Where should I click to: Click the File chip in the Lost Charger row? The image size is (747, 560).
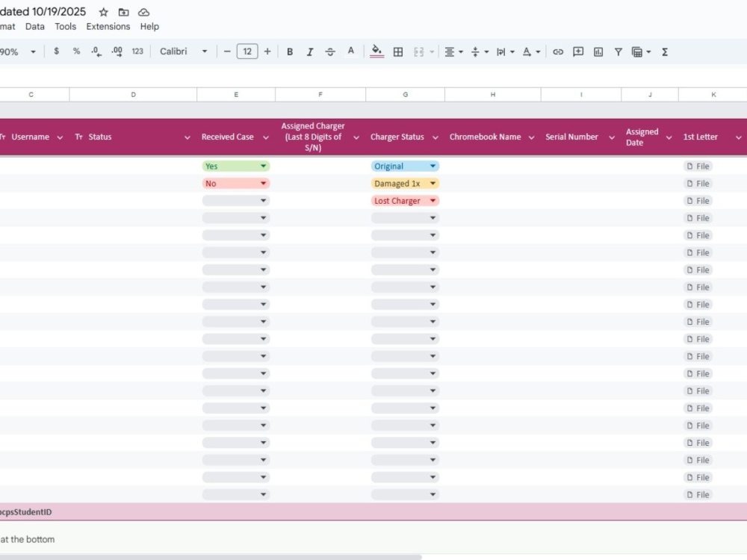698,200
